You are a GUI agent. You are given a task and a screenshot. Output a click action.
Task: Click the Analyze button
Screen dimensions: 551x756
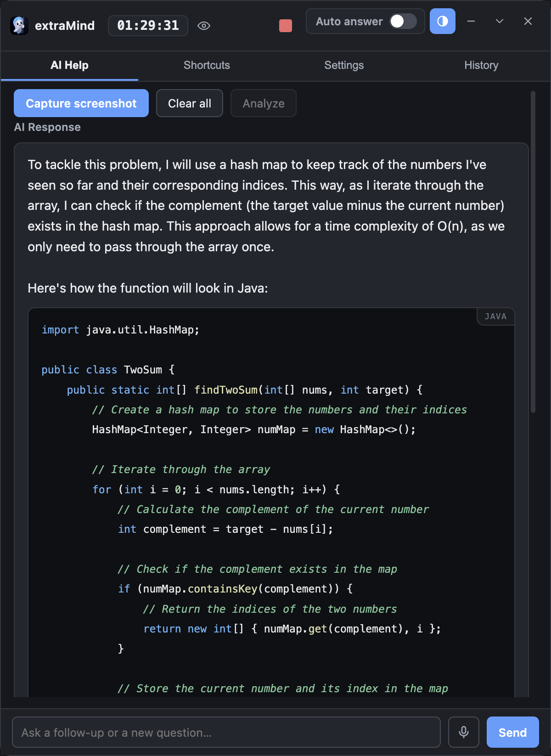click(264, 103)
